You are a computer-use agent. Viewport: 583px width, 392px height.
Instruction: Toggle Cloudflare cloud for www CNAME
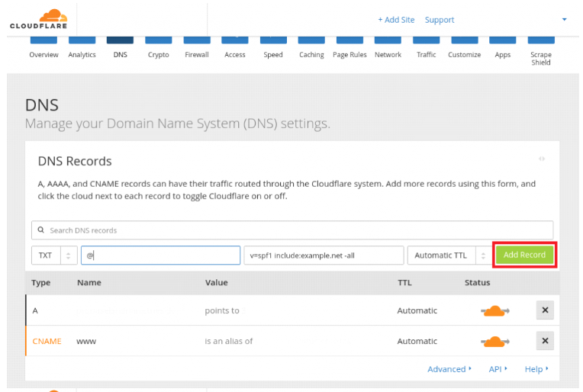[x=495, y=341]
